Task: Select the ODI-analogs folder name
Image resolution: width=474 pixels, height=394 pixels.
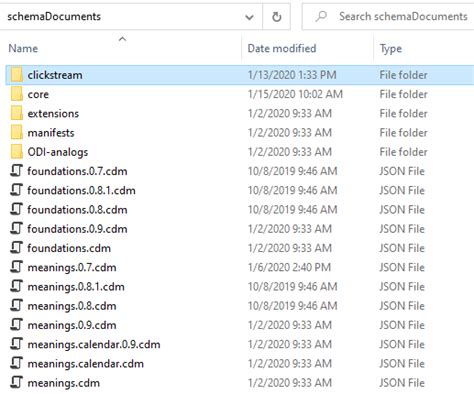Action: pyautogui.click(x=58, y=152)
